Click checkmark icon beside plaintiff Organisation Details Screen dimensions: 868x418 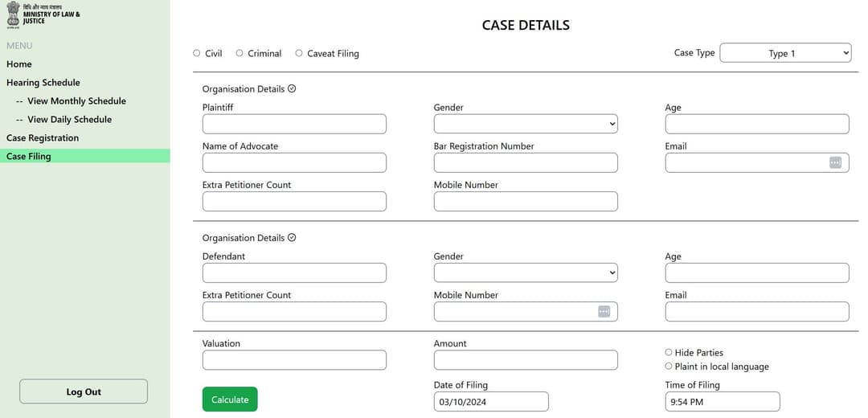(x=292, y=88)
